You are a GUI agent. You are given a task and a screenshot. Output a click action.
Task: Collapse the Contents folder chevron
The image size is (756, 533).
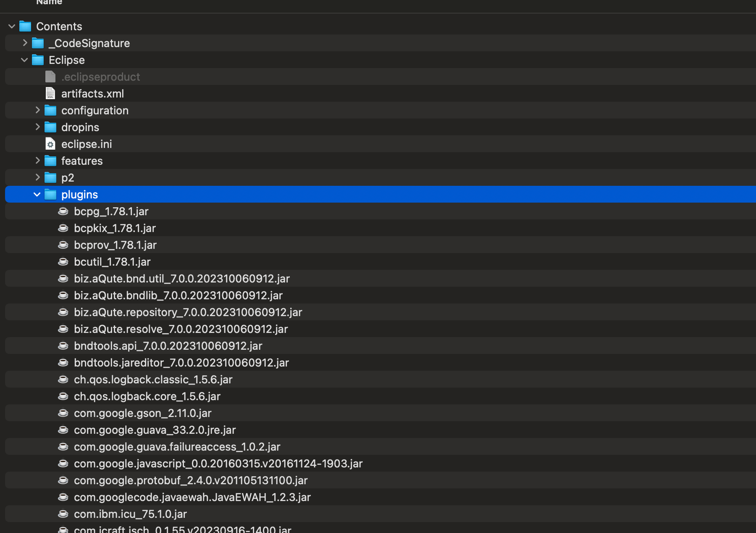click(12, 26)
